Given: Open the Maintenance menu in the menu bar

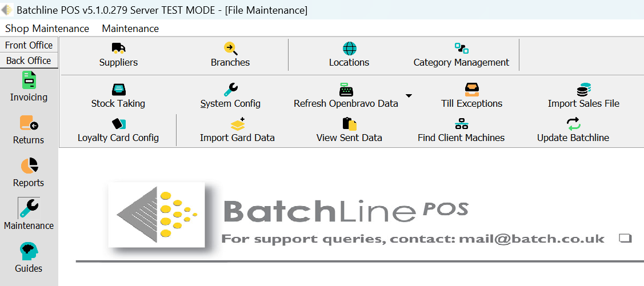Looking at the screenshot, I should tap(130, 29).
